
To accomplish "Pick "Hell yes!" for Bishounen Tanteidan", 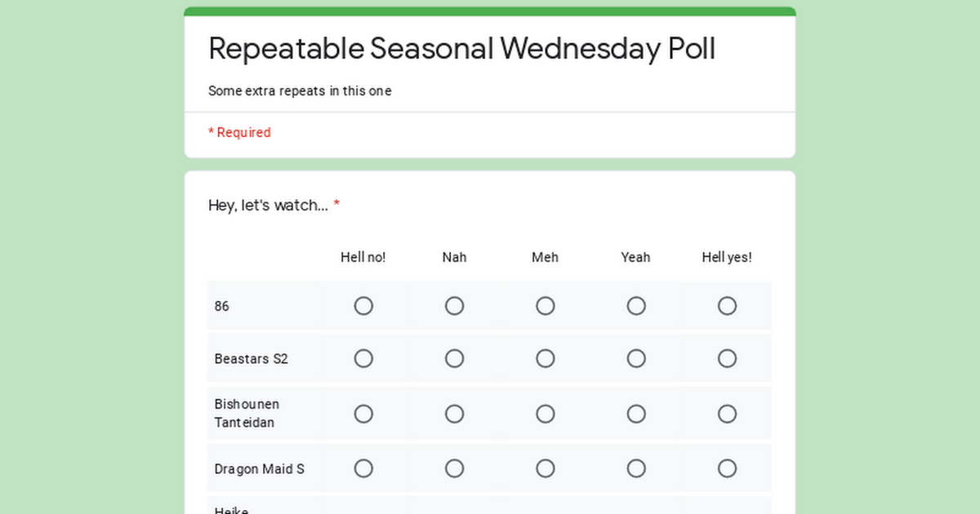I will (727, 414).
